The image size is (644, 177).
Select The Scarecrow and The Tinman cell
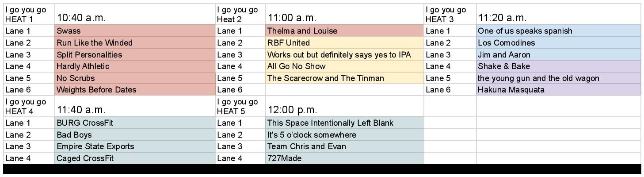(344, 78)
